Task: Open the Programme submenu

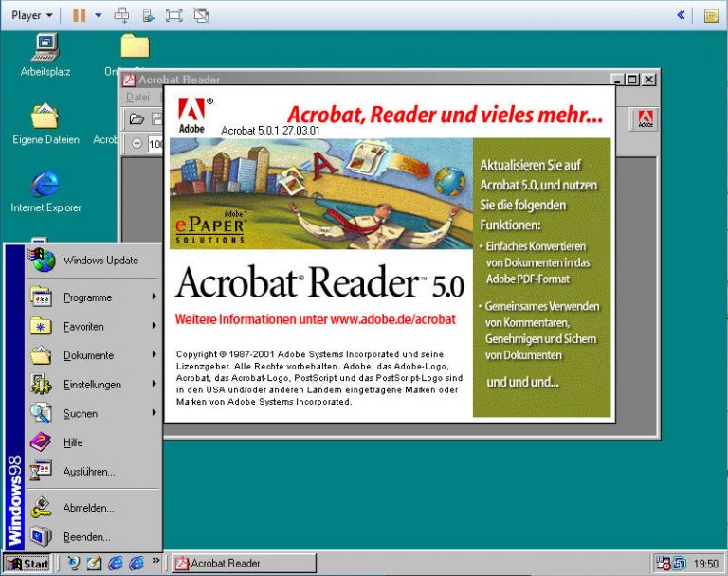Action: [x=93, y=297]
